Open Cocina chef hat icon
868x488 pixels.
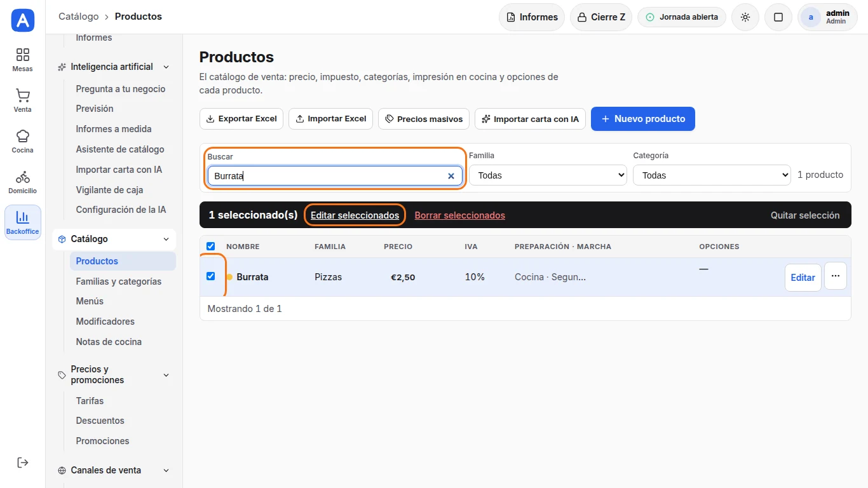point(23,141)
